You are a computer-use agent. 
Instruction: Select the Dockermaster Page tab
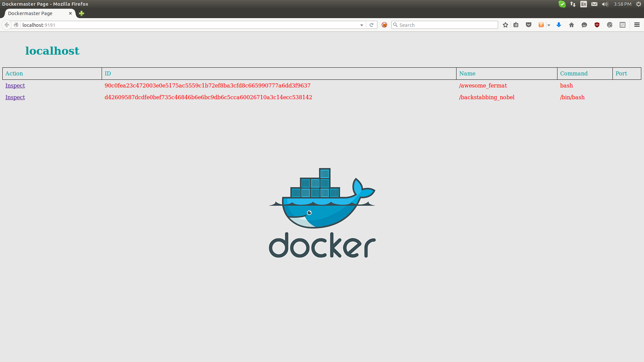tap(34, 13)
